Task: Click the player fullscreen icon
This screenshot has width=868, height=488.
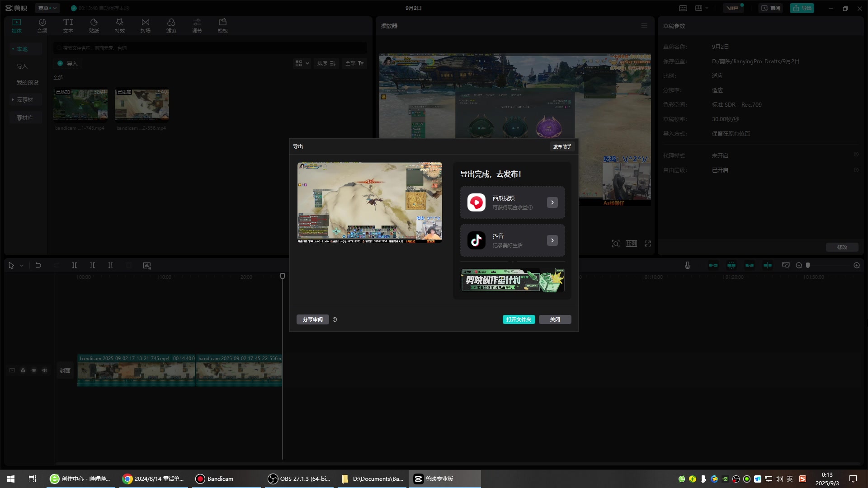Action: click(648, 244)
